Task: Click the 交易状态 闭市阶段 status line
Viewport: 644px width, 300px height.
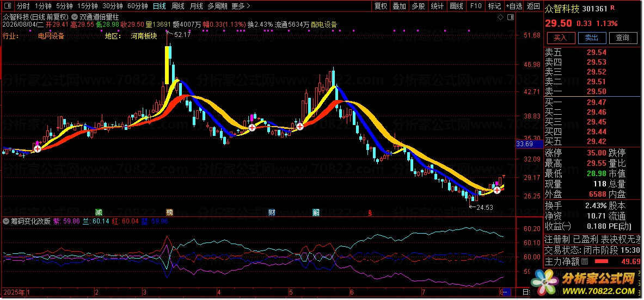Action: click(x=592, y=250)
